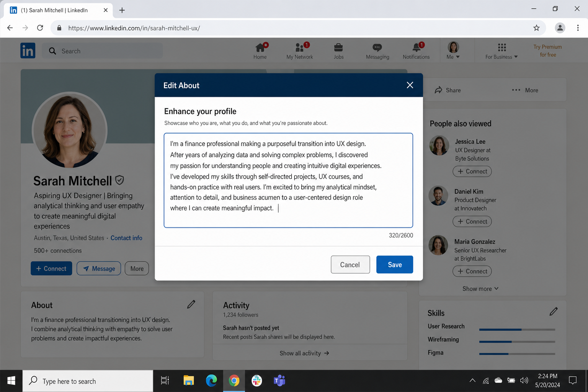Click the Figma skill bar
Screen dimensions: 588x392
click(x=517, y=354)
